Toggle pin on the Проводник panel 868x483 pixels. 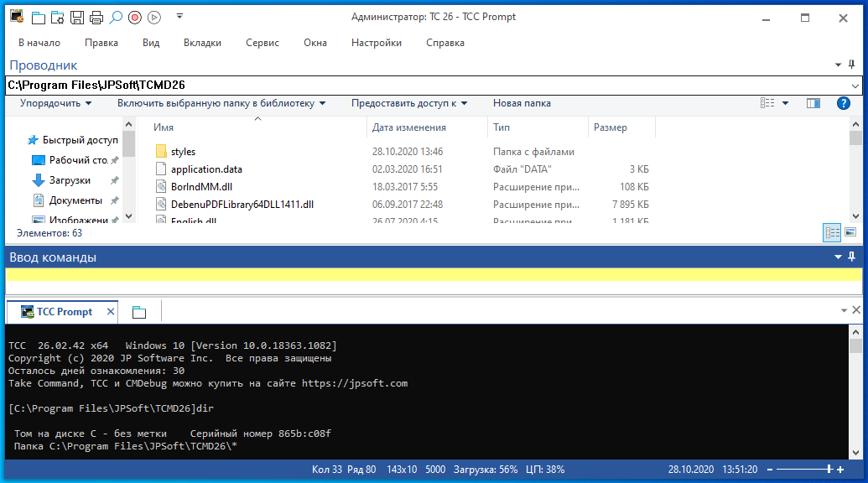851,65
